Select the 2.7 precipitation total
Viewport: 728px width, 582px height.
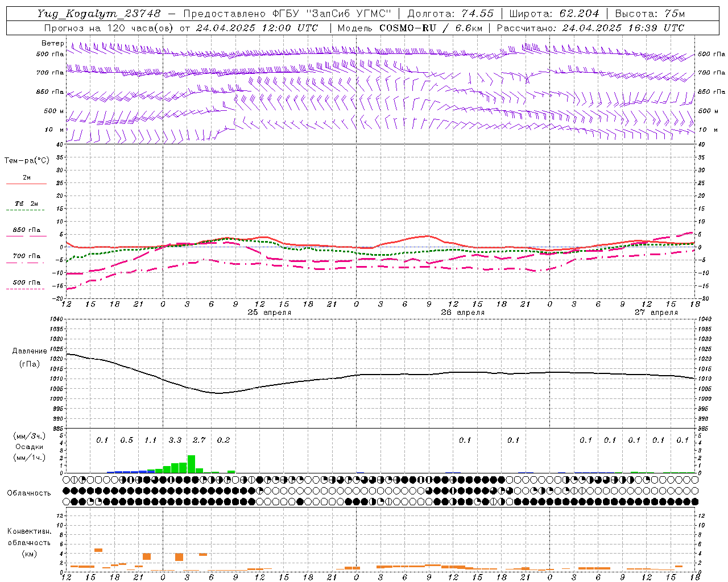pyautogui.click(x=199, y=440)
